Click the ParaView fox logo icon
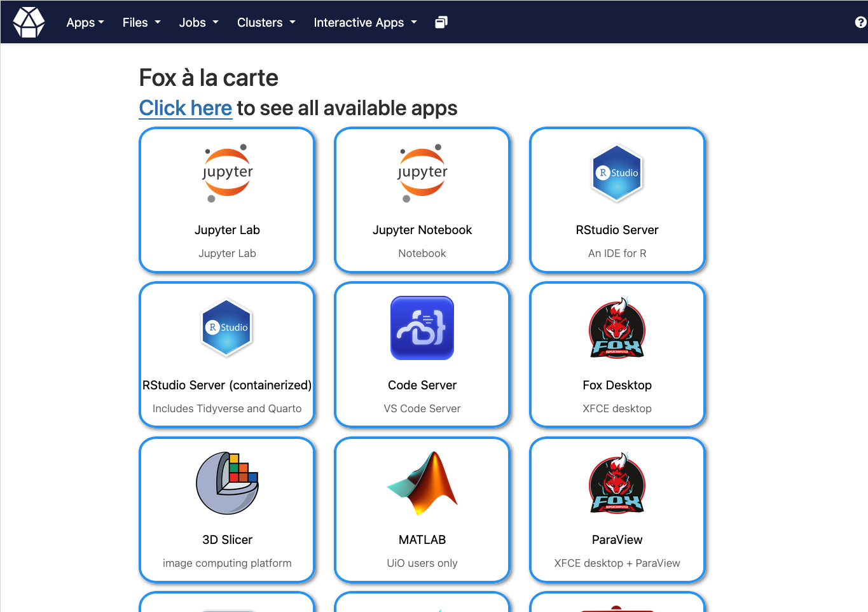Viewport: 868px width, 612px height. pyautogui.click(x=617, y=483)
